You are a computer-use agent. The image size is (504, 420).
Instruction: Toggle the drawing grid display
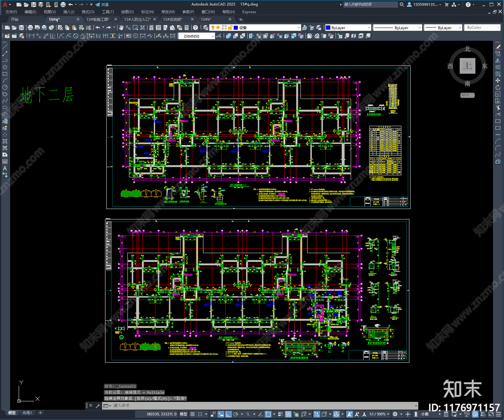(x=192, y=414)
